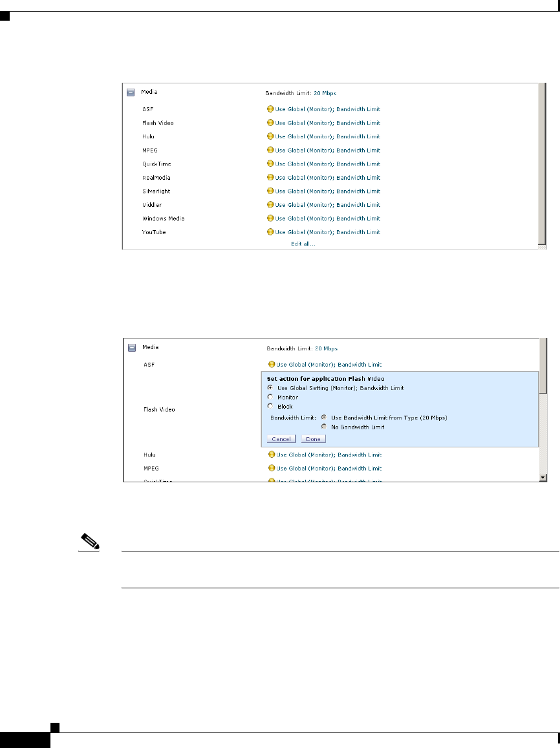
Task: Open ASF Use Global setting link, upper panel
Action: click(328, 109)
